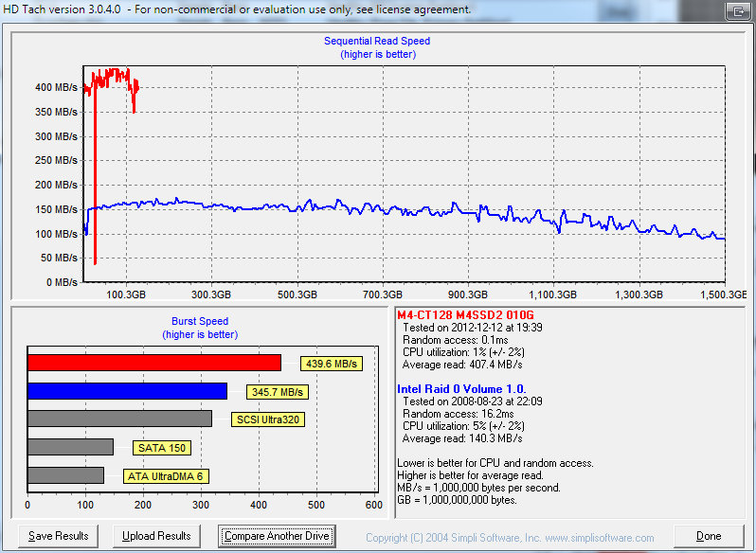Click the Save Results button

58,536
